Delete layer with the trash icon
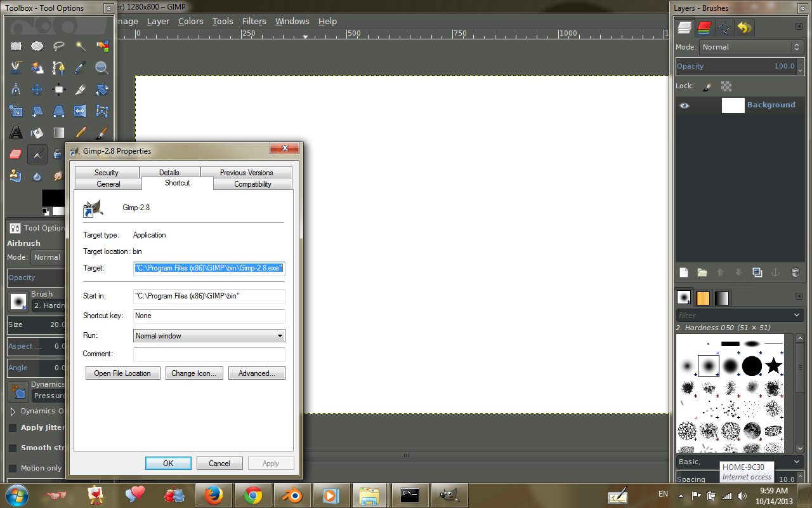This screenshot has width=812, height=508. [795, 272]
